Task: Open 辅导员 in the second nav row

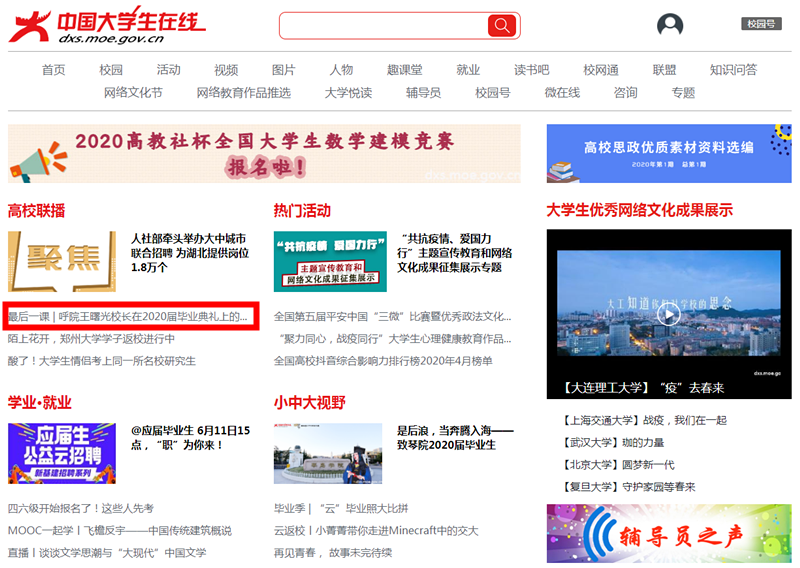Action: point(423,93)
